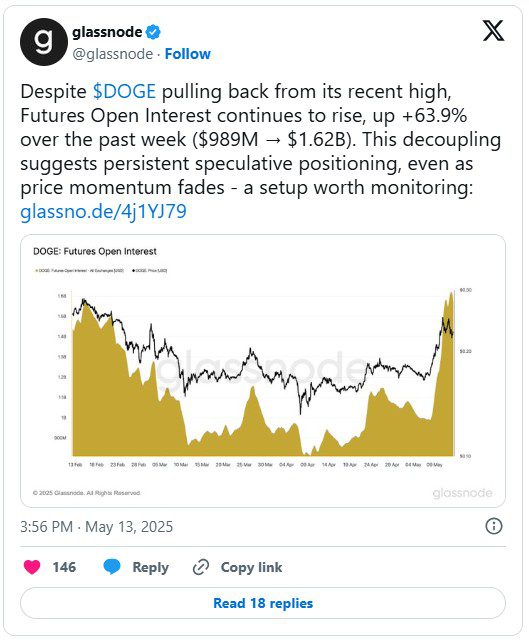Screen dimensions: 529x643
Task: Click the Reply label
Action: point(150,567)
